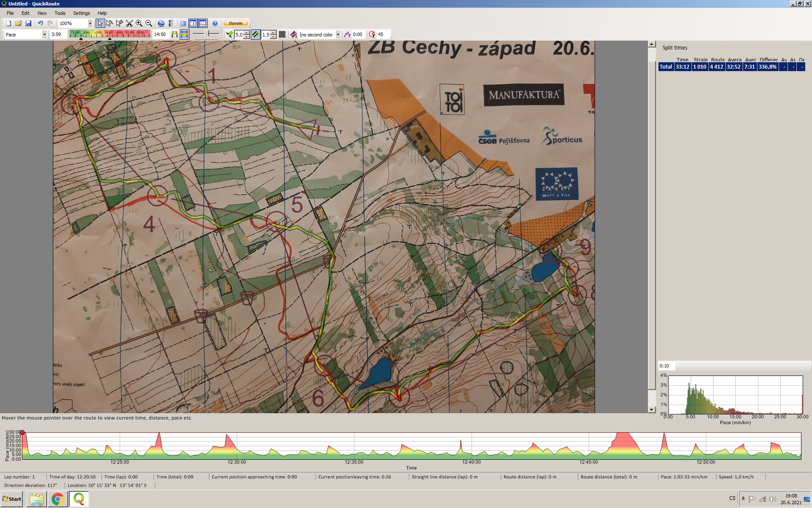Undo the last action
The width and height of the screenshot is (812, 508).
(x=40, y=23)
